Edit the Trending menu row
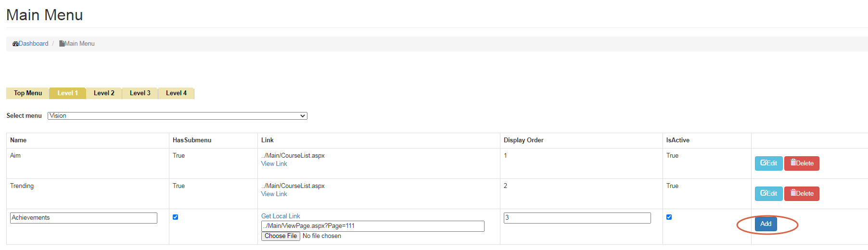 768,194
